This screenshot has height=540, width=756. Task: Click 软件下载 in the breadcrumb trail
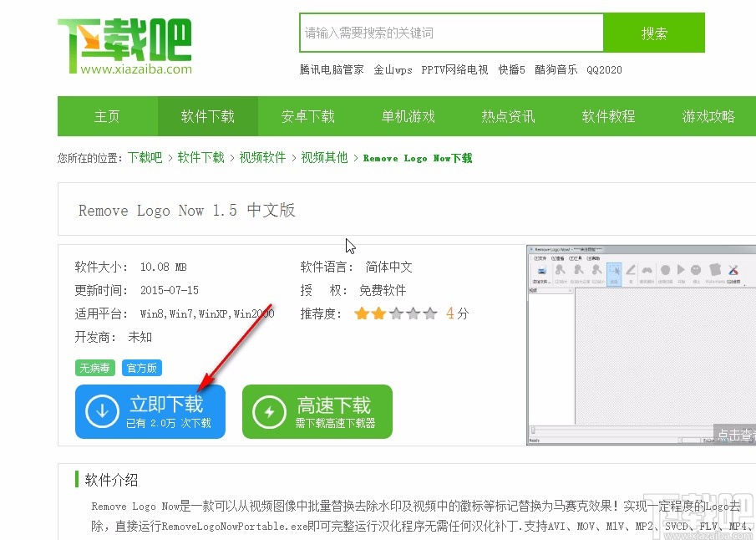point(201,158)
